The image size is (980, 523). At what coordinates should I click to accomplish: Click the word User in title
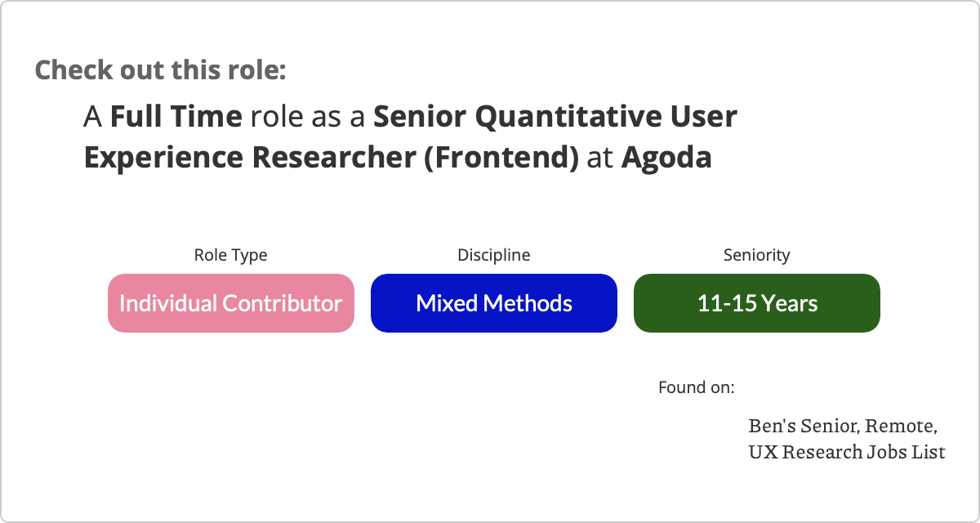705,117
